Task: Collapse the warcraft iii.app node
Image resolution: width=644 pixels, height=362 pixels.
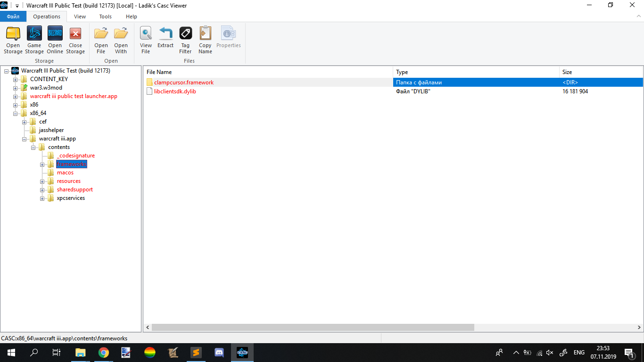Action: click(x=24, y=139)
